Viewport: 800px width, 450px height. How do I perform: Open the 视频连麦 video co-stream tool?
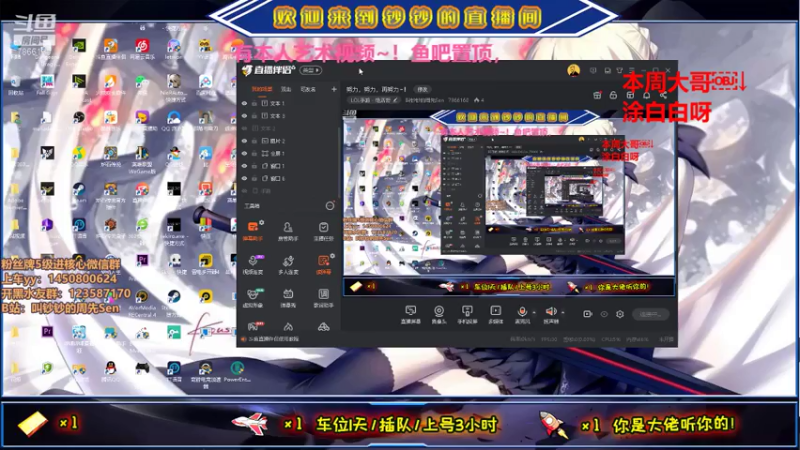(253, 265)
